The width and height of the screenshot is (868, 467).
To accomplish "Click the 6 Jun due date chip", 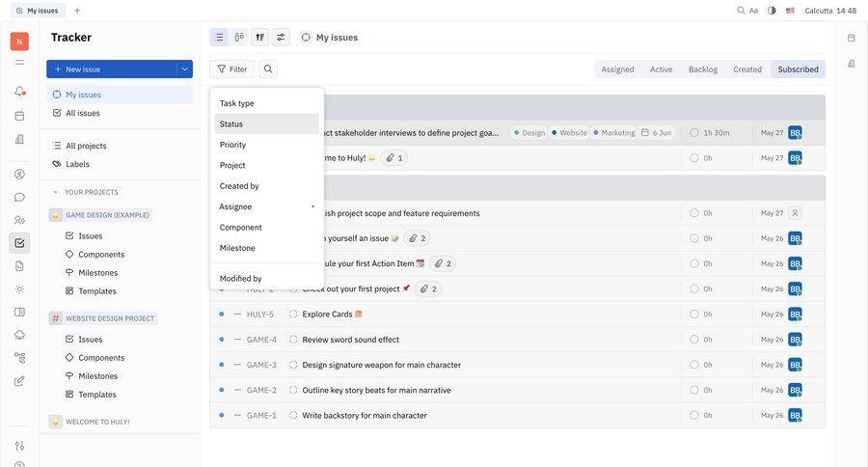I will point(657,133).
